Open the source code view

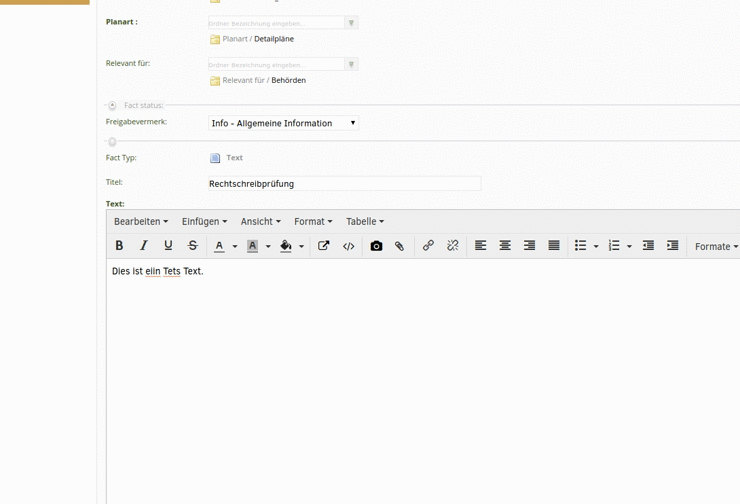coord(348,246)
